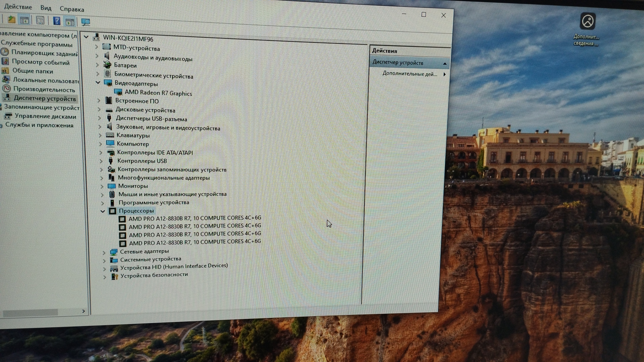The image size is (644, 362).
Task: Open the Справка menu
Action: click(x=72, y=9)
